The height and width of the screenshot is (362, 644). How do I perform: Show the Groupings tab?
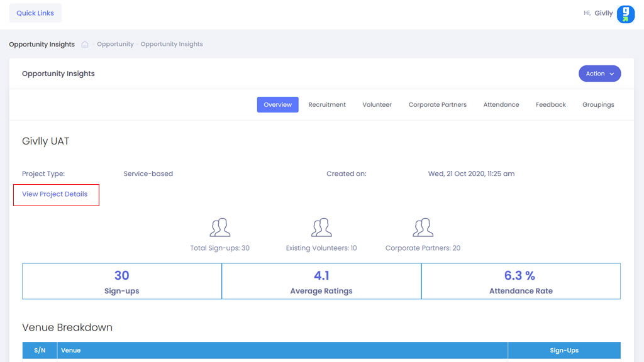click(598, 105)
